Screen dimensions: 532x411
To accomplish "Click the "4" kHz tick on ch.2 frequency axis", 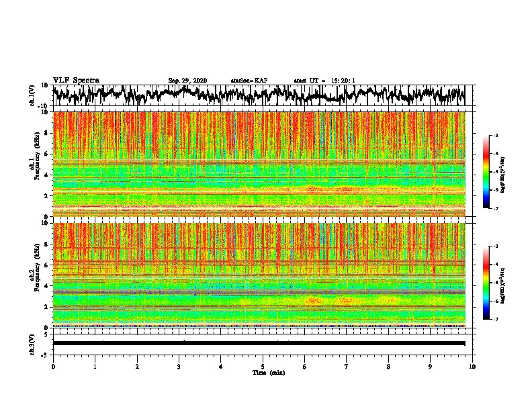I will coord(47,286).
